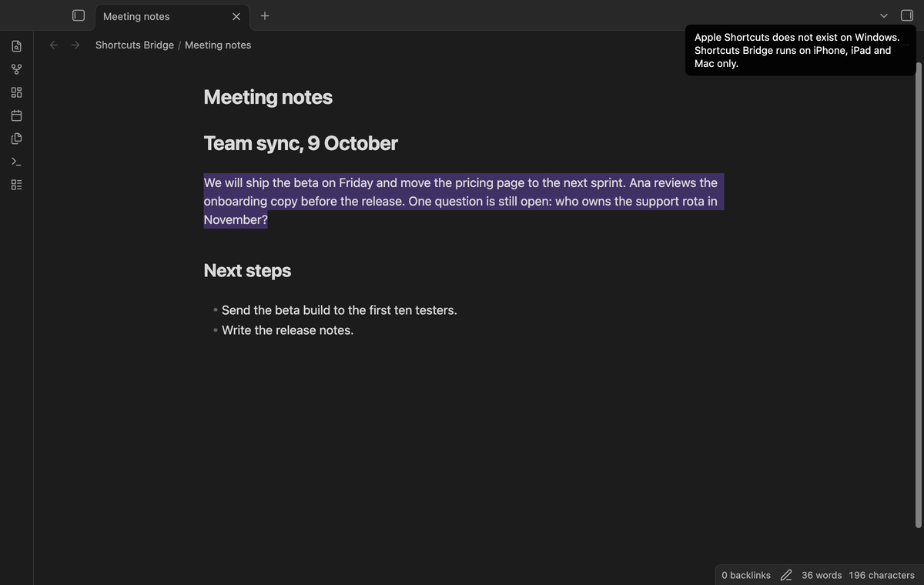Navigate back with the left arrow

(54, 45)
